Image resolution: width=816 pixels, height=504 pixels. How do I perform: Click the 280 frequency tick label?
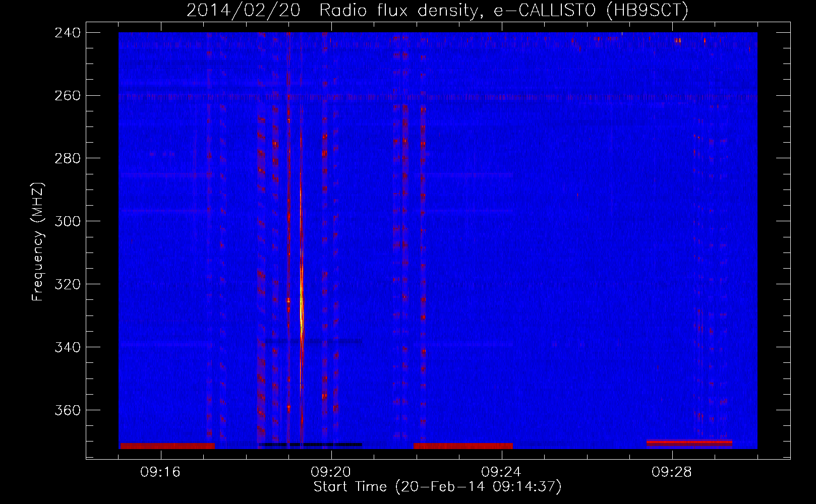pos(68,158)
